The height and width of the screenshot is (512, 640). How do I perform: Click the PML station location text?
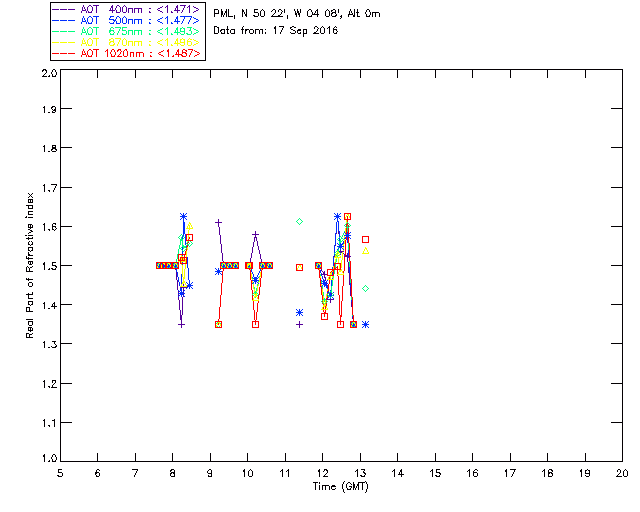point(297,14)
